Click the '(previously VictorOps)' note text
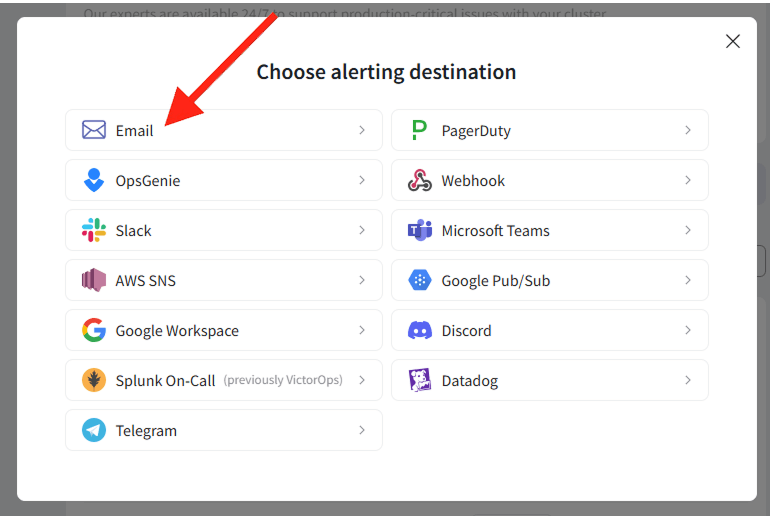 click(283, 380)
